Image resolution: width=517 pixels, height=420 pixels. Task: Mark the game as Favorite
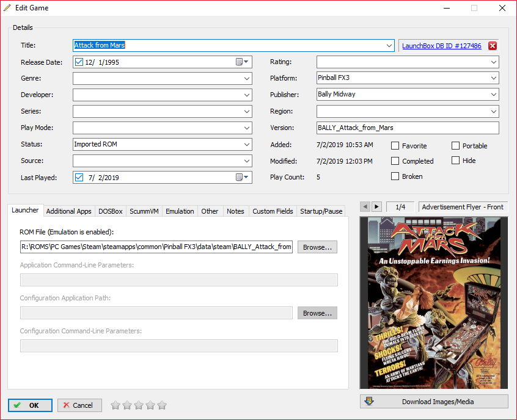click(395, 146)
